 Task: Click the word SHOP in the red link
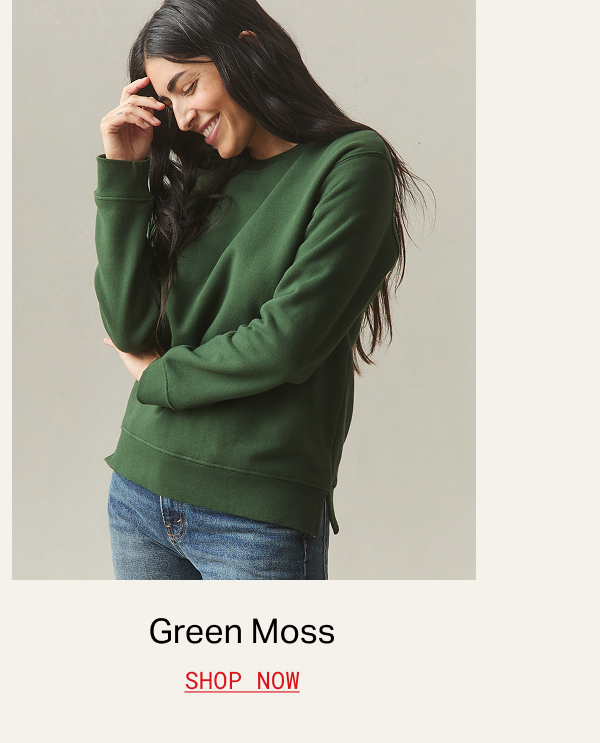pos(213,681)
